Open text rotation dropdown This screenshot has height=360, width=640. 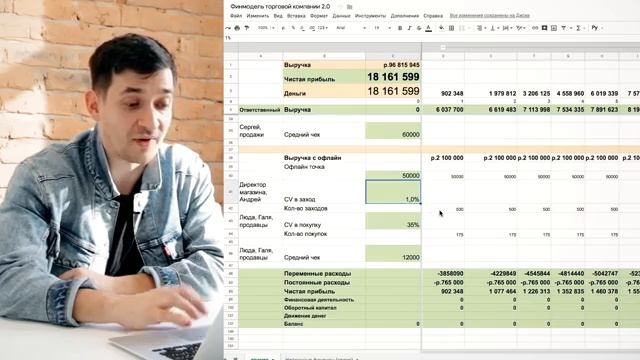521,28
